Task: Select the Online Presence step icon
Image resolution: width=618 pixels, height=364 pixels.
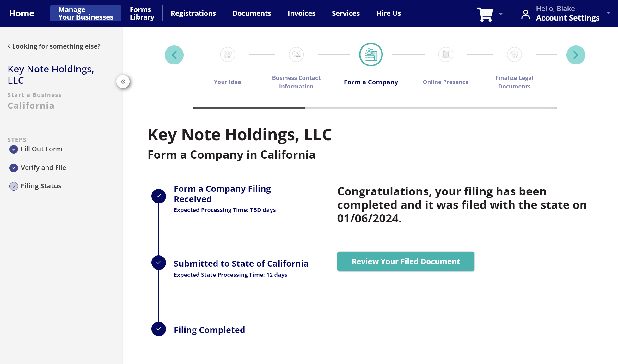Action: point(446,54)
